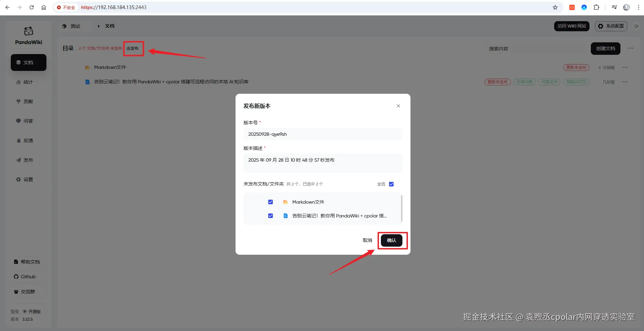
Task: Open 发布 in the sidebar
Action: [x=29, y=160]
